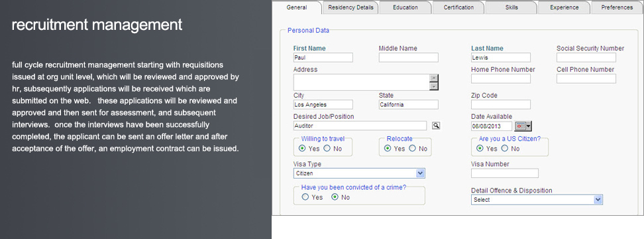644x239 pixels.
Task: Show the Preferences tab
Action: pyautogui.click(x=617, y=7)
